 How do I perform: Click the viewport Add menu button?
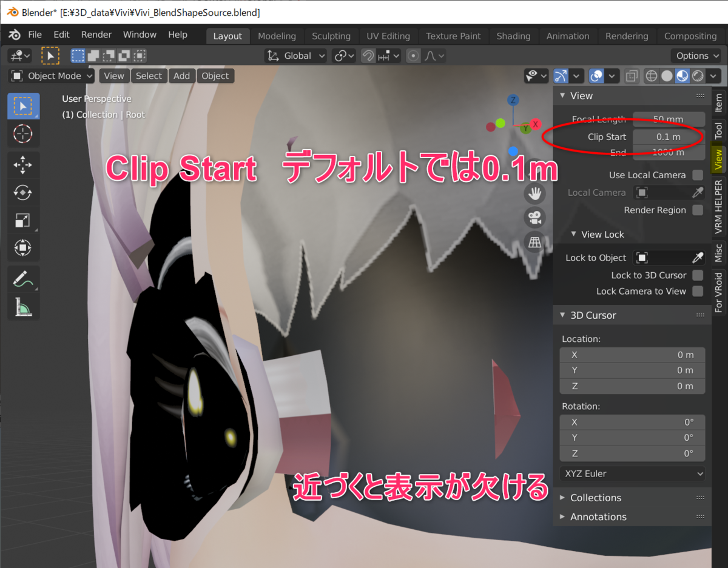click(x=181, y=76)
